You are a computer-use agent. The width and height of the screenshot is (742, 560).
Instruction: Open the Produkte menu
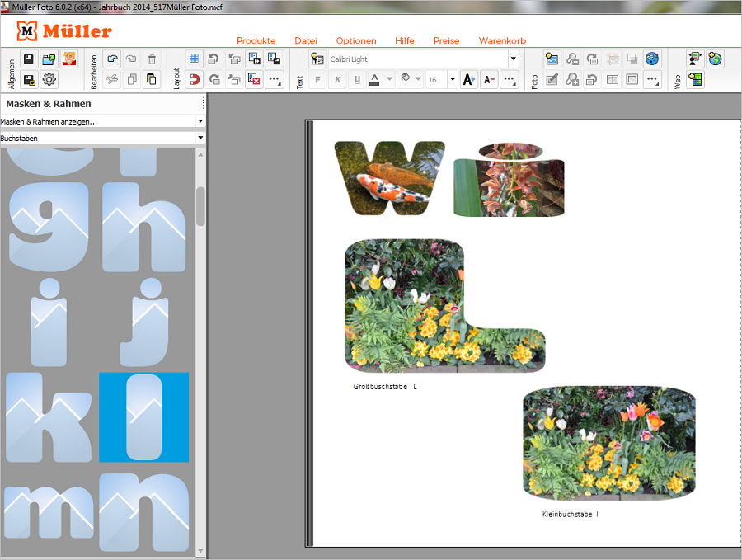click(x=256, y=40)
